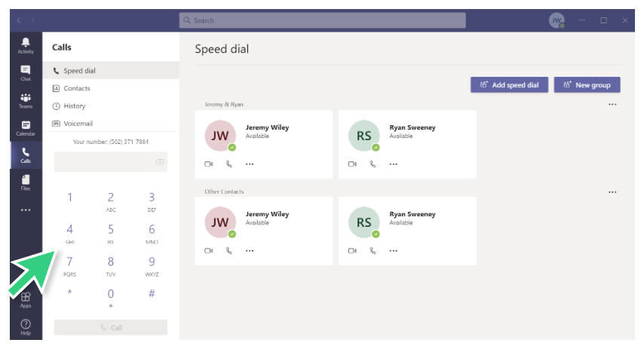This screenshot has height=352, width=644.
Task: Open more options for Jeremy Wiley in Other Contacts
Action: coord(250,250)
